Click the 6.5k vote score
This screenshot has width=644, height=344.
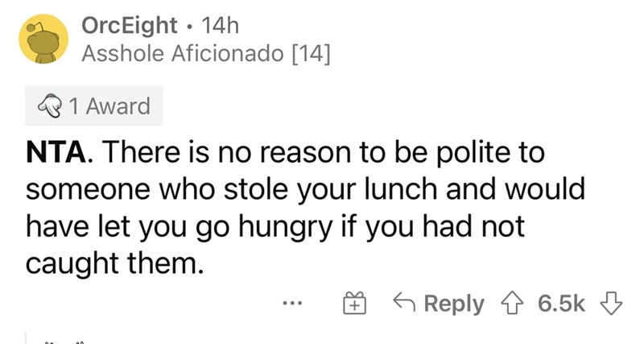(561, 303)
